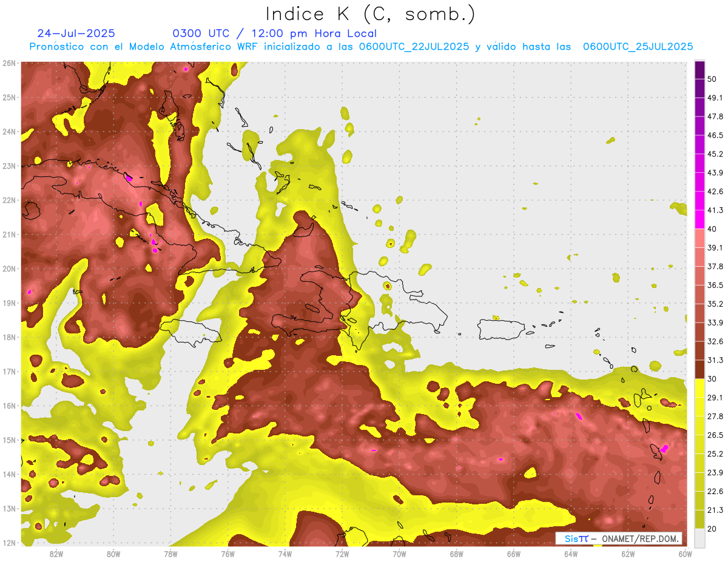Click the 26N latitude axis label
Viewport: 728px width, 562px height.
pyautogui.click(x=9, y=63)
